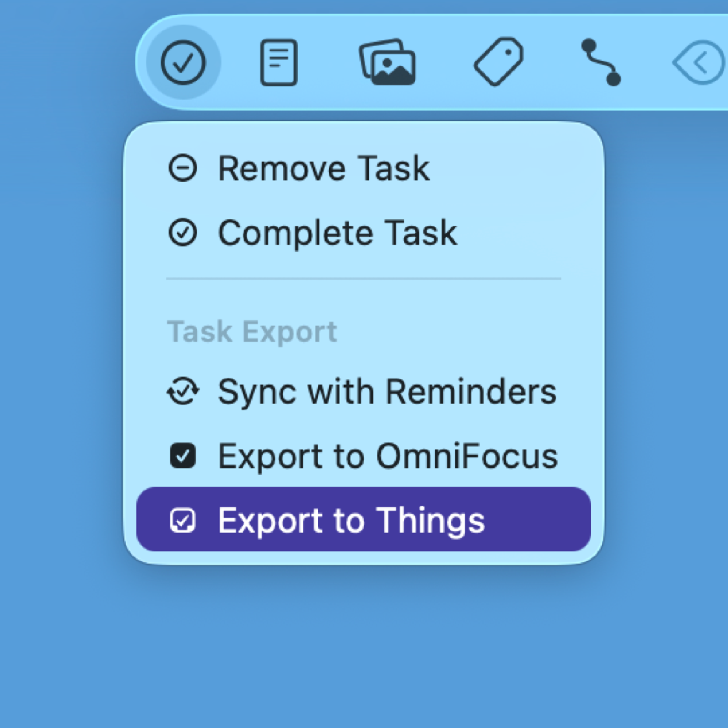This screenshot has width=728, height=728.
Task: Click the Task Export section label
Action: click(x=252, y=331)
